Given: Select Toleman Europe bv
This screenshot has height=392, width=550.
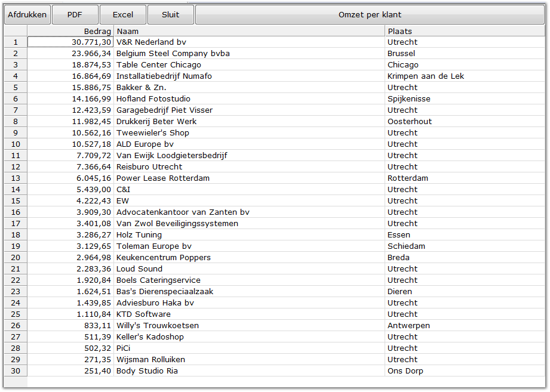Looking at the screenshot, I should tap(250, 246).
